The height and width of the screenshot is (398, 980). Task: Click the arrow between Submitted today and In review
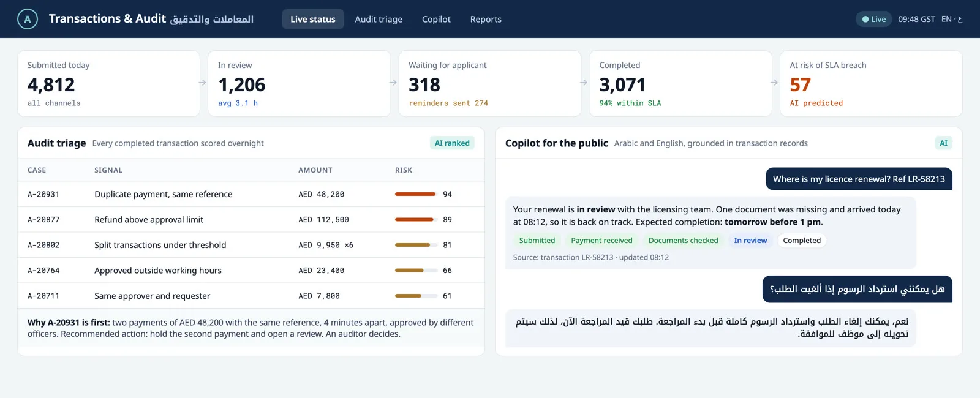[203, 83]
